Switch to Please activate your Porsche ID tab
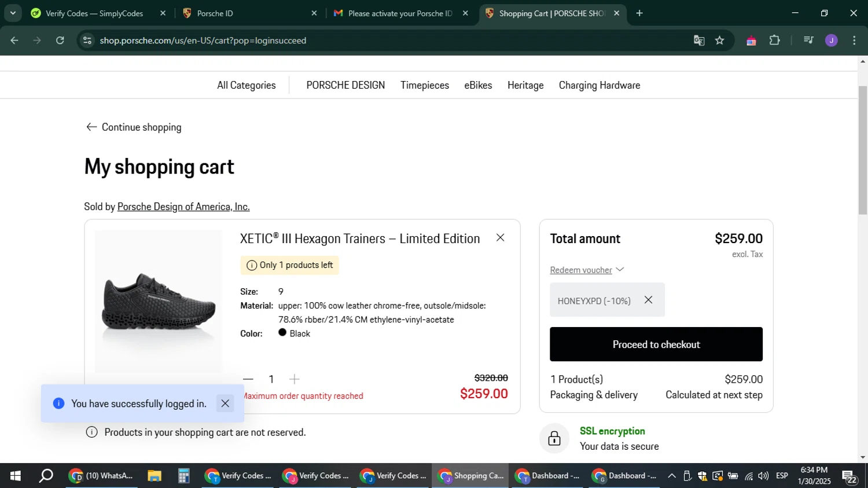Image resolution: width=868 pixels, height=488 pixels. (401, 13)
